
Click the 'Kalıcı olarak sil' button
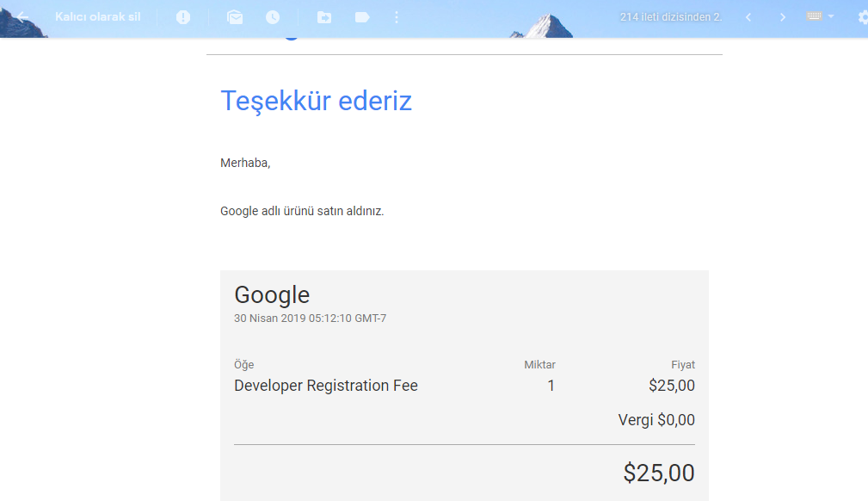click(98, 17)
